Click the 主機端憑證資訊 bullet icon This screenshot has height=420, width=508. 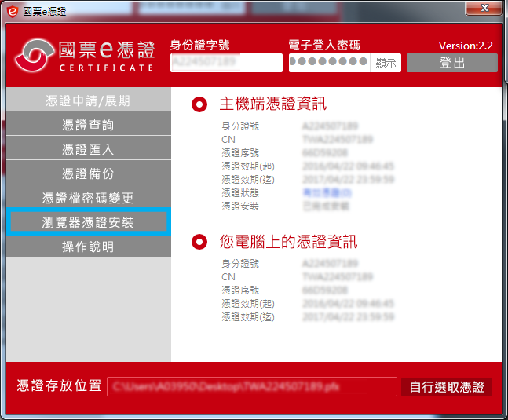[199, 104]
